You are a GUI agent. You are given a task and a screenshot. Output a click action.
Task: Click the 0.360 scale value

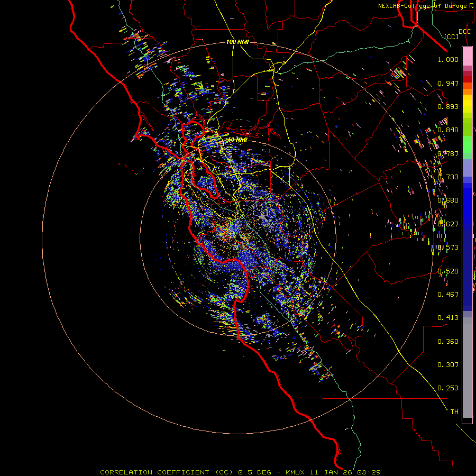pyautogui.click(x=448, y=342)
